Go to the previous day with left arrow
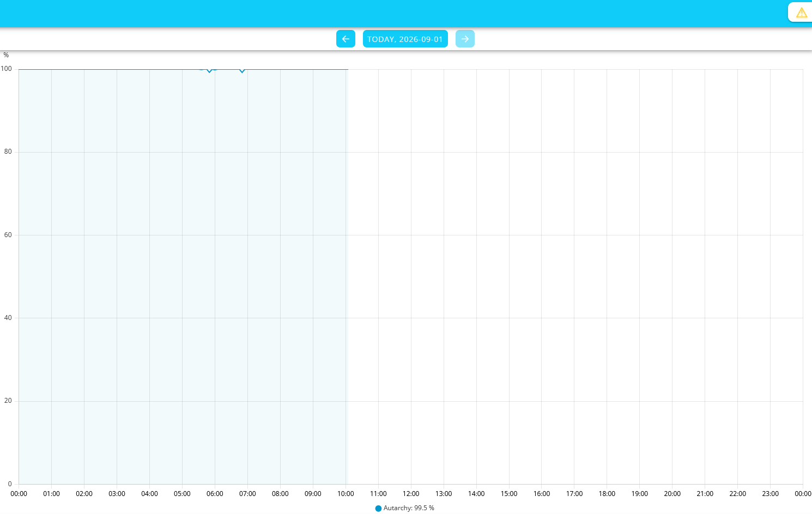812x514 pixels. pos(346,39)
